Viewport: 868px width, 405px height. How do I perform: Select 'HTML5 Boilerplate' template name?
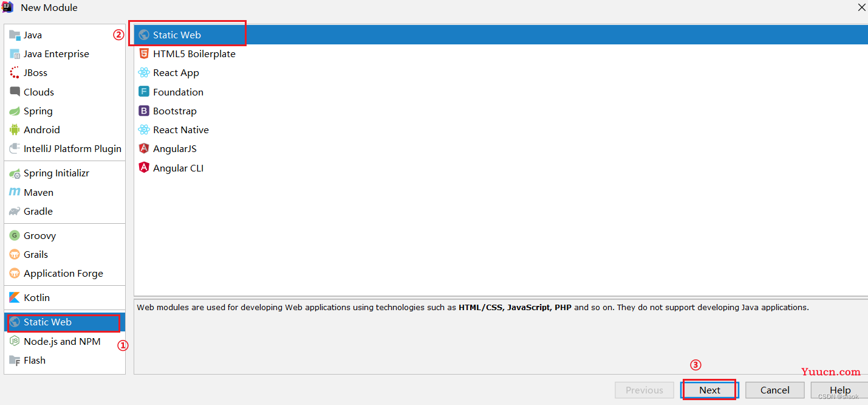pos(194,54)
